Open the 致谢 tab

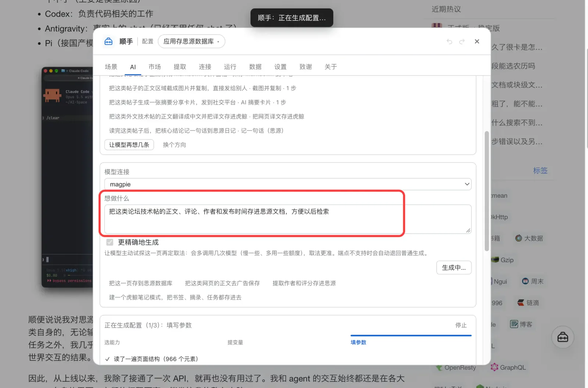[x=306, y=67]
